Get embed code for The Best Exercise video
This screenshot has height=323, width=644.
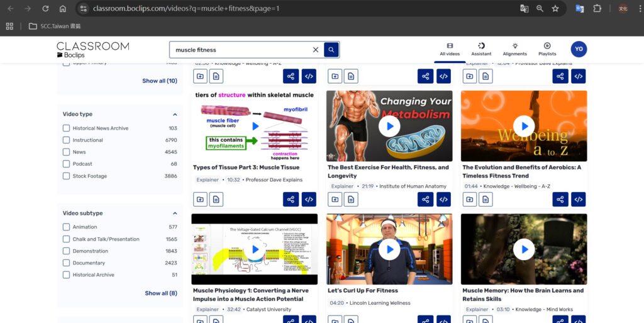click(444, 200)
